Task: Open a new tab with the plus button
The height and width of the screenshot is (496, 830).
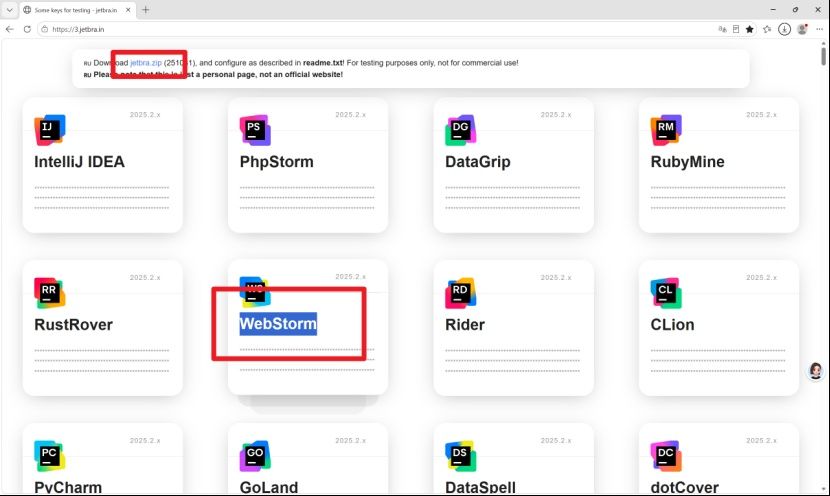Action: pos(146,10)
